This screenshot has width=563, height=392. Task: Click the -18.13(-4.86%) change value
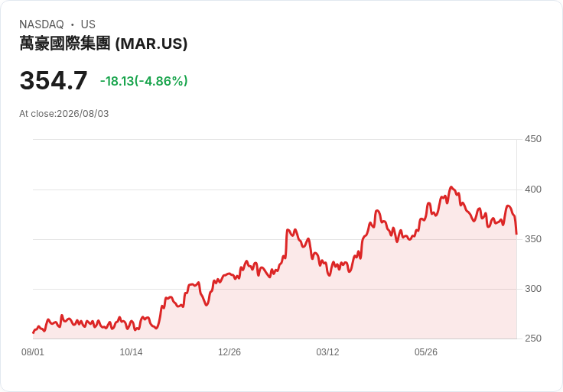(x=144, y=81)
